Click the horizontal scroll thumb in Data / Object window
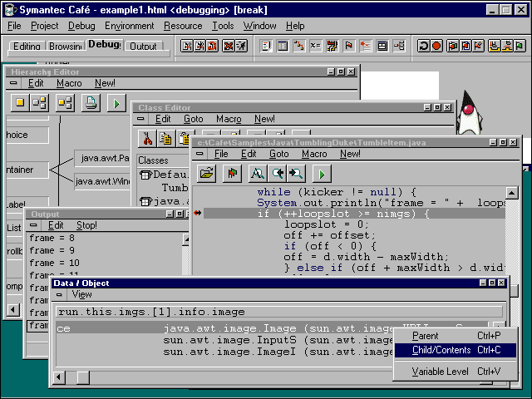This screenshot has height=399, width=532. click(83, 377)
